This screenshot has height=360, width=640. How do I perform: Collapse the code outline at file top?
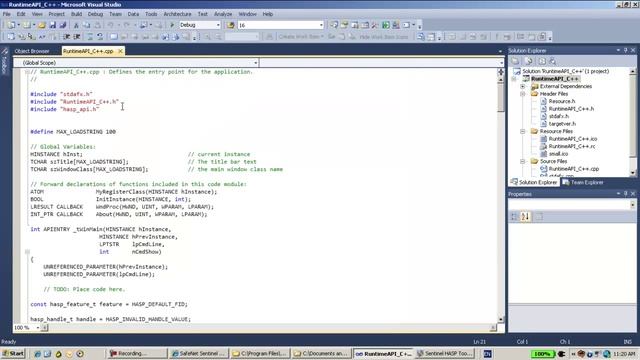(27, 72)
